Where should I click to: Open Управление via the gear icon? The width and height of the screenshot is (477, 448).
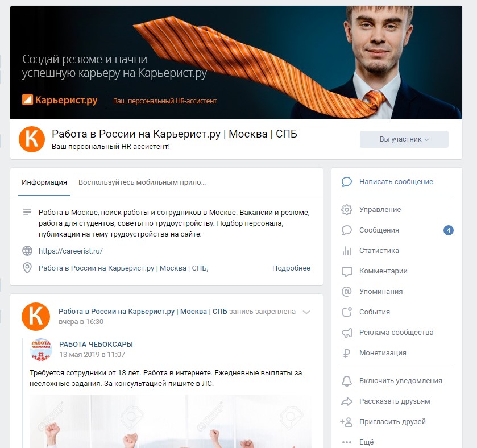pyautogui.click(x=346, y=210)
